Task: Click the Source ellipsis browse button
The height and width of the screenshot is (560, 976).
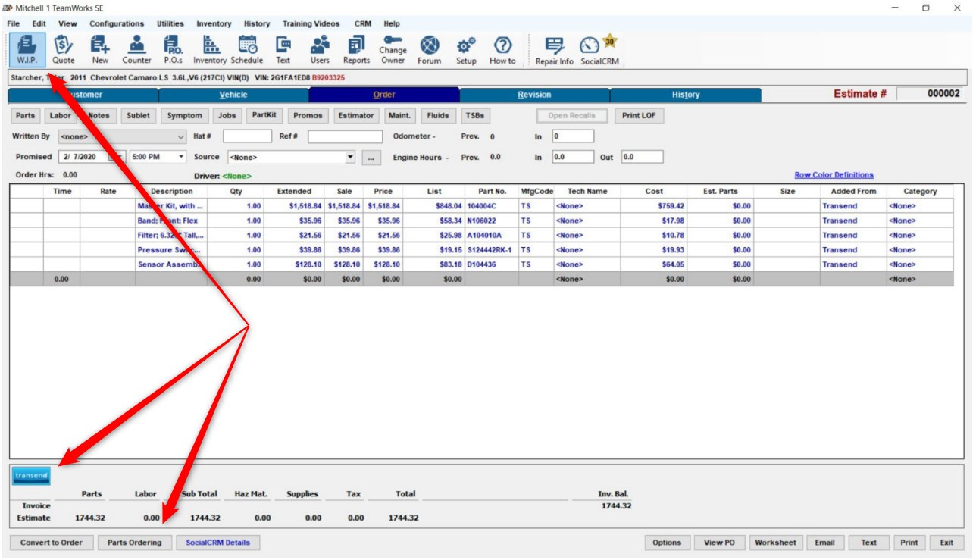Action: pos(371,158)
